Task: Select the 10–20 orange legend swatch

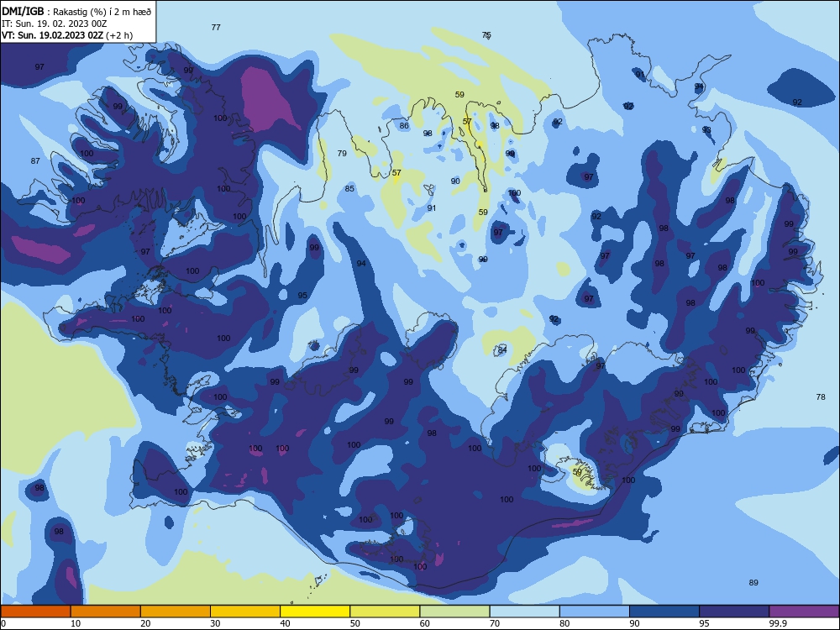Action: click(106, 612)
